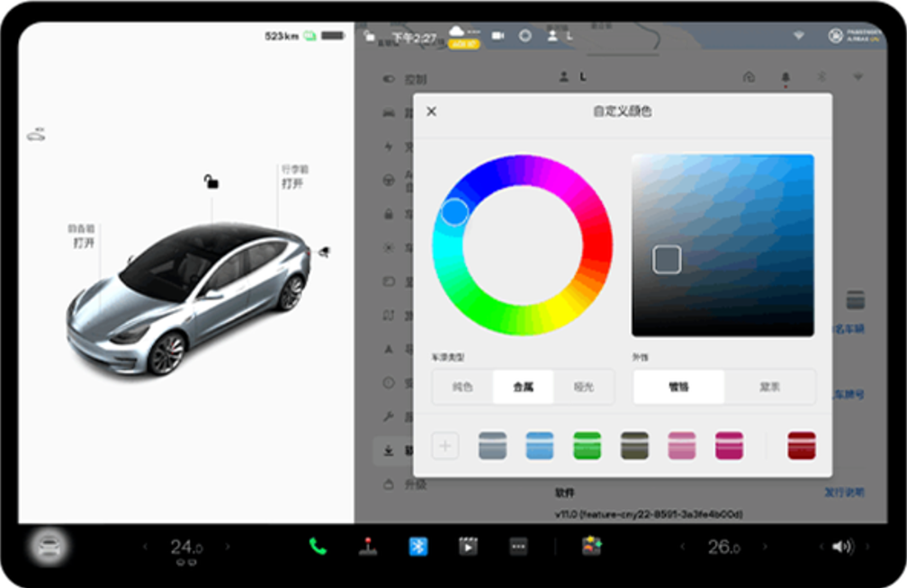Tap the Wi-Fi icon in settings header

tap(858, 77)
